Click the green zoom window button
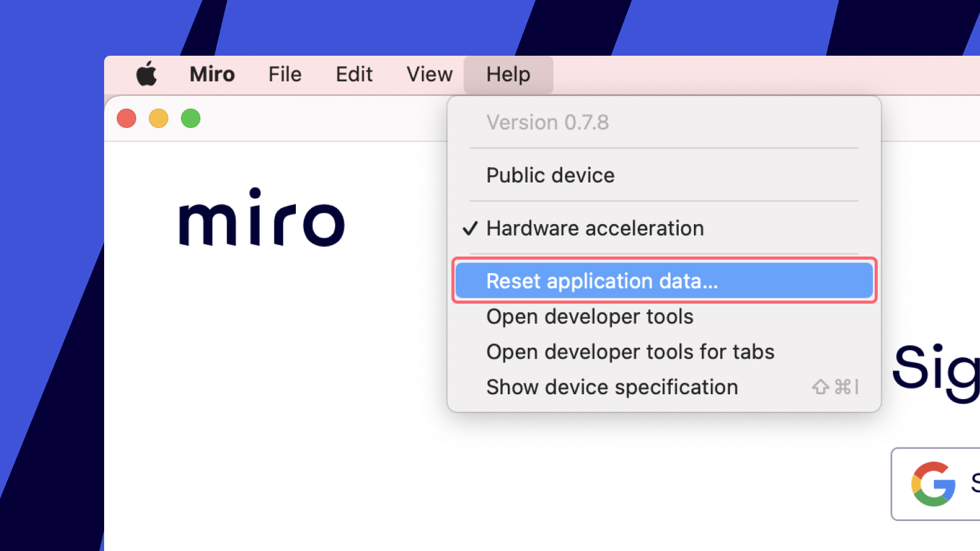 coord(190,118)
